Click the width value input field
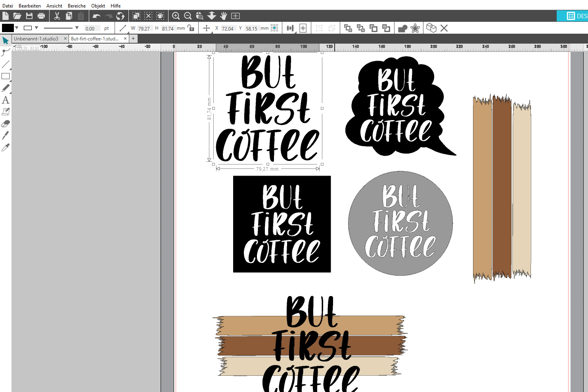 coord(144,29)
